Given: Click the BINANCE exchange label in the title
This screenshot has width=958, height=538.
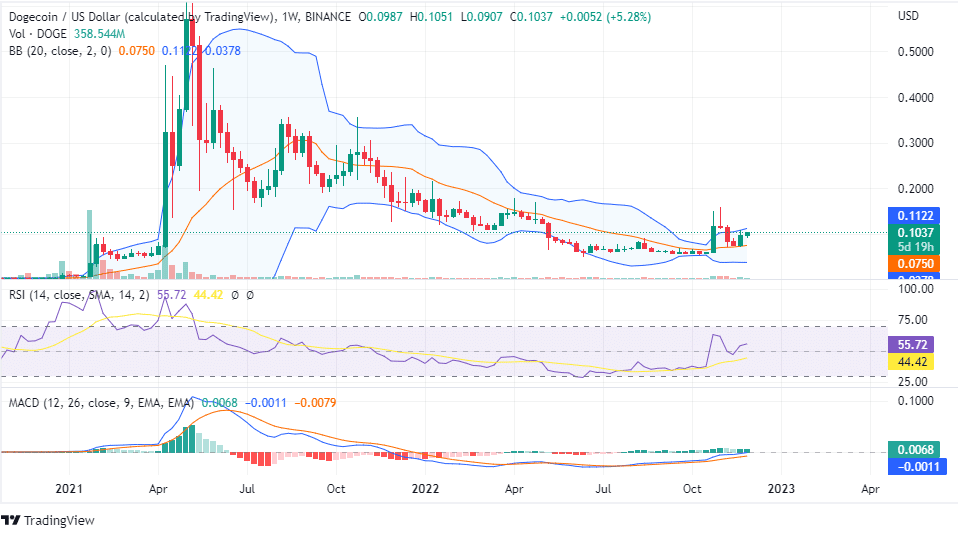Looking at the screenshot, I should [328, 17].
